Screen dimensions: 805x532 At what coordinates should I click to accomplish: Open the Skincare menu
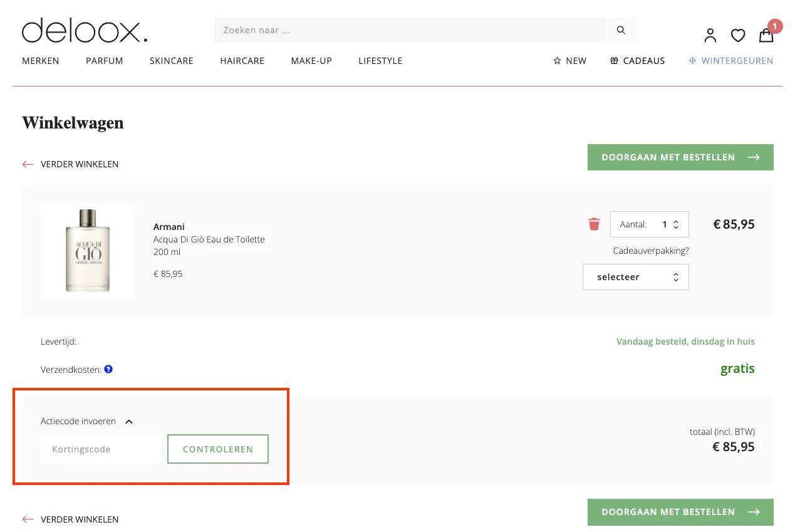point(171,61)
